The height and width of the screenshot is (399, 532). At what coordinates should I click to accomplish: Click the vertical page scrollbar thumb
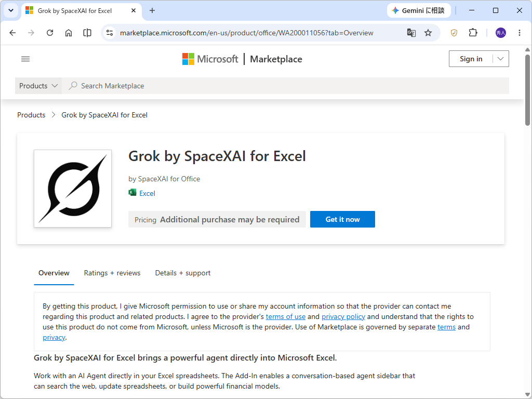528,90
